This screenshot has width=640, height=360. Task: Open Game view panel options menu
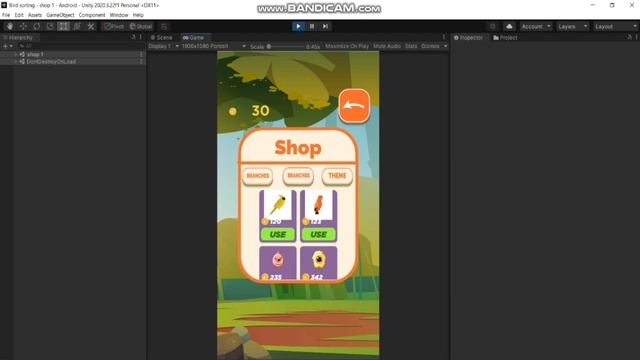pyautogui.click(x=444, y=37)
